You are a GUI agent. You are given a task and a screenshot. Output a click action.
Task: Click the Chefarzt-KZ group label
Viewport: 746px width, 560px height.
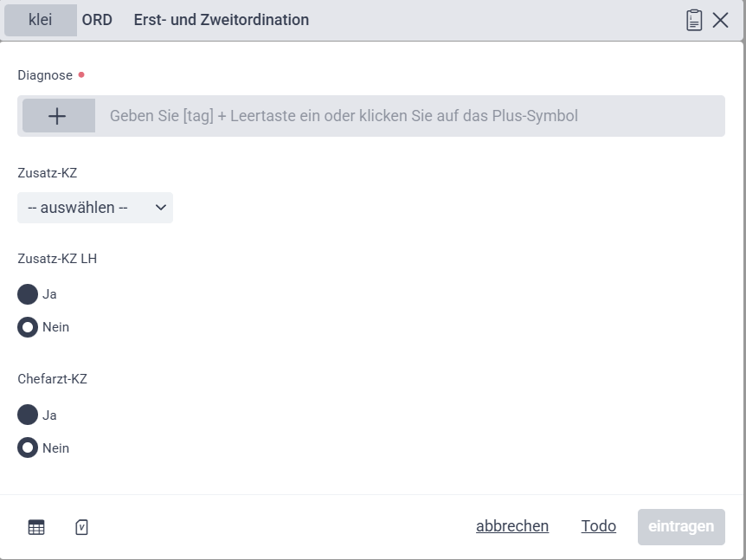pyautogui.click(x=52, y=379)
